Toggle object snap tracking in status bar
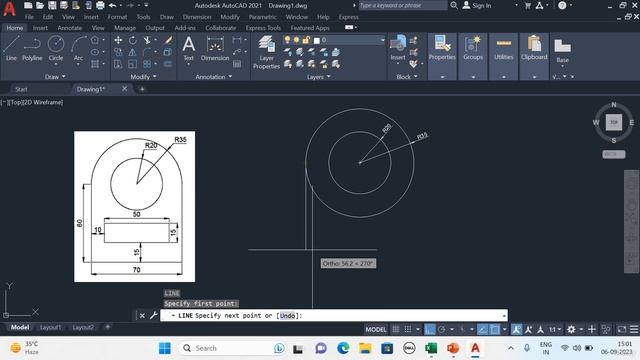The width and height of the screenshot is (640, 360). click(x=482, y=329)
